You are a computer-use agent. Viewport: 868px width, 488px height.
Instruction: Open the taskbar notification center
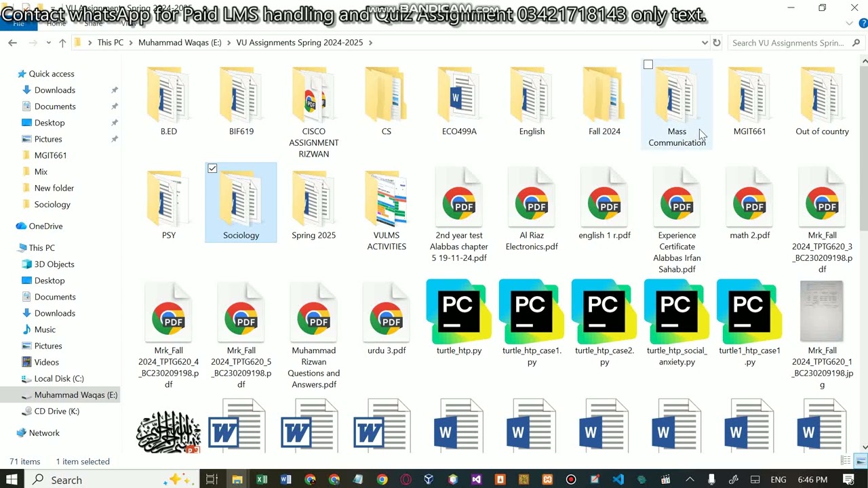(x=849, y=479)
